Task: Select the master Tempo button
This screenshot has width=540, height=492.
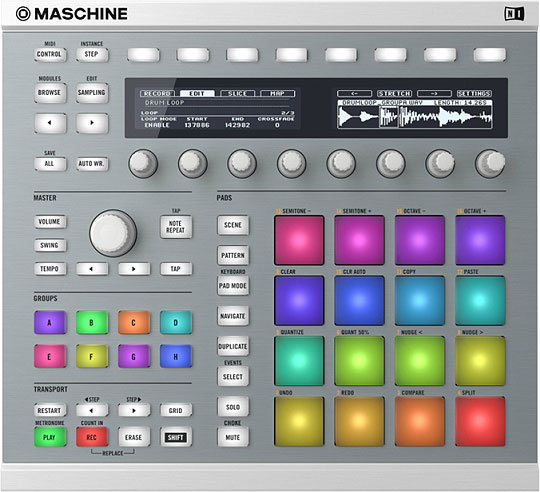Action: click(x=50, y=269)
